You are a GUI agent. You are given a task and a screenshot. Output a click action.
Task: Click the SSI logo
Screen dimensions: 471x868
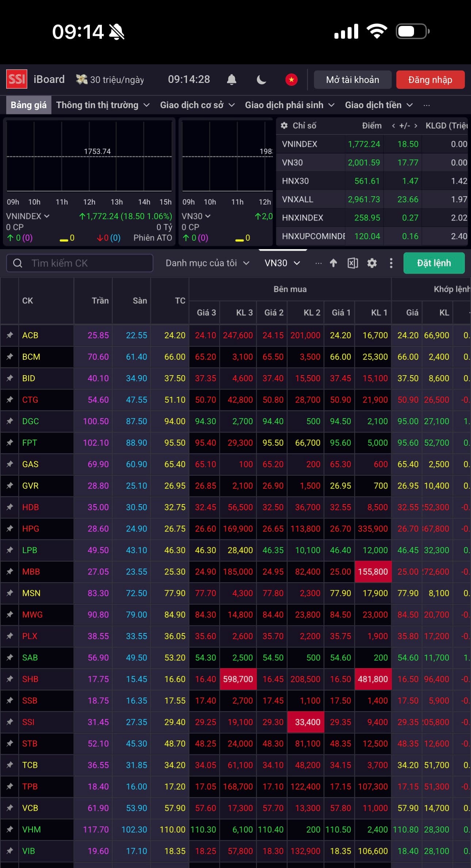(17, 79)
